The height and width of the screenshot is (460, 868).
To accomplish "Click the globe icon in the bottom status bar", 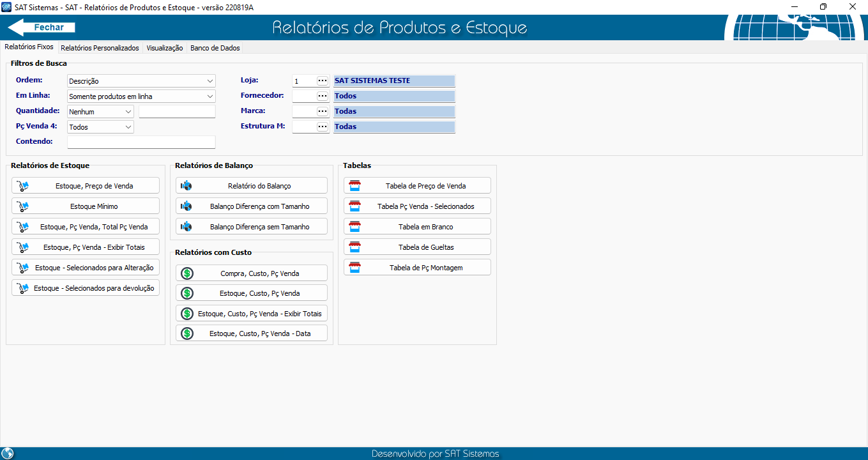I will pos(8,454).
